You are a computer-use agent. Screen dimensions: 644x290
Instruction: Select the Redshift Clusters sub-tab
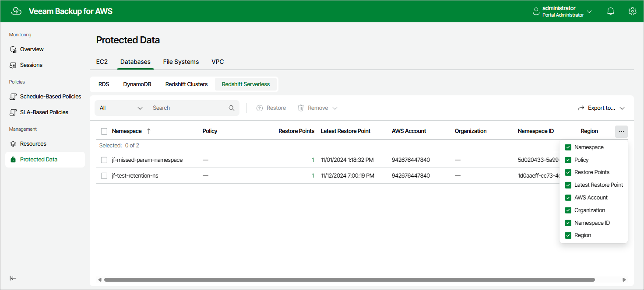click(x=187, y=84)
